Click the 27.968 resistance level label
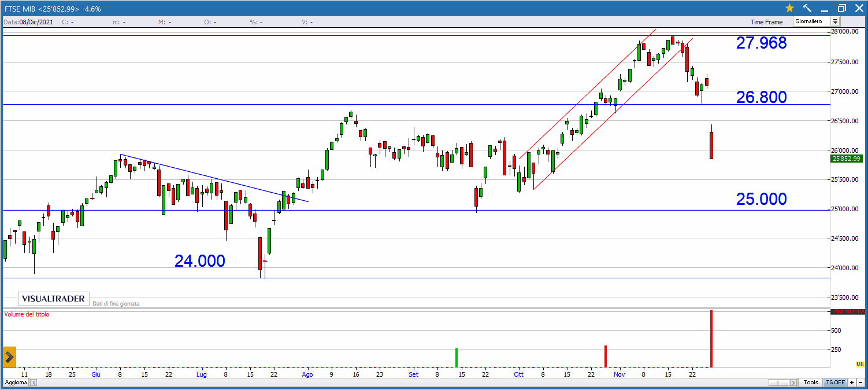868x390 pixels. point(761,43)
